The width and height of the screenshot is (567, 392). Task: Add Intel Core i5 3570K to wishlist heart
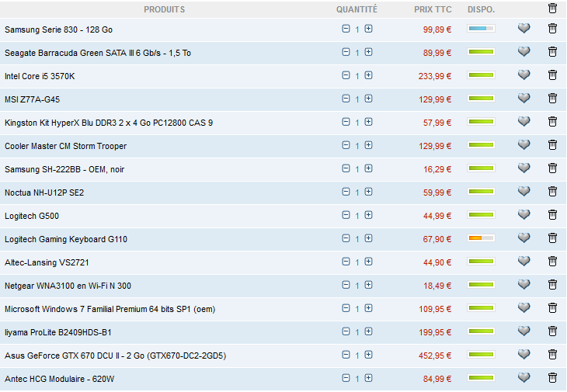click(524, 75)
